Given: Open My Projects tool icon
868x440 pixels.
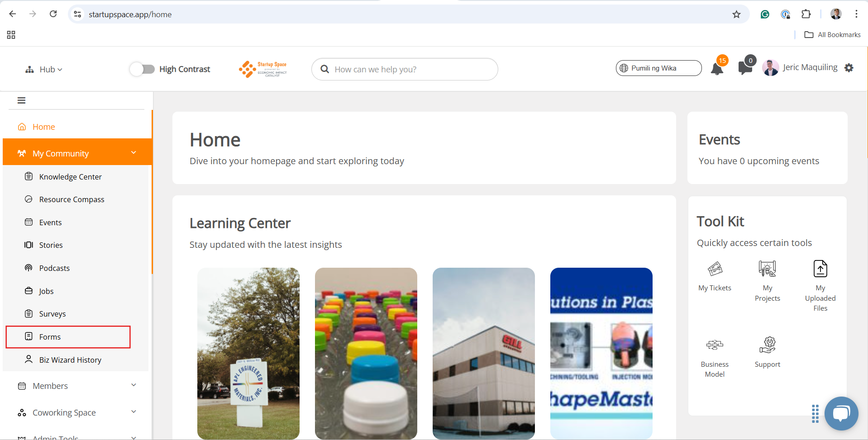Looking at the screenshot, I should point(767,269).
